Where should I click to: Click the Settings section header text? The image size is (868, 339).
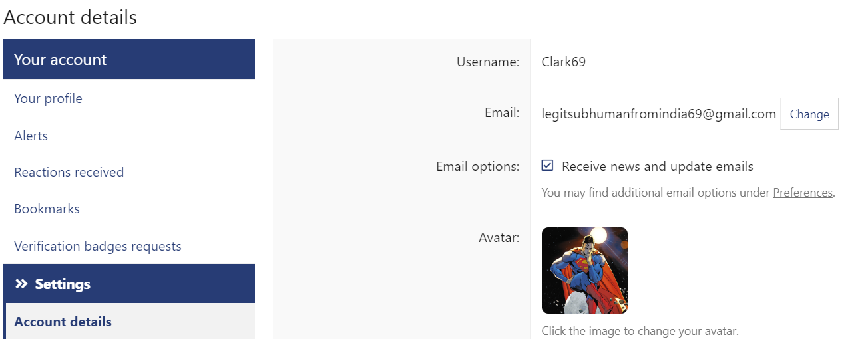pyautogui.click(x=63, y=284)
